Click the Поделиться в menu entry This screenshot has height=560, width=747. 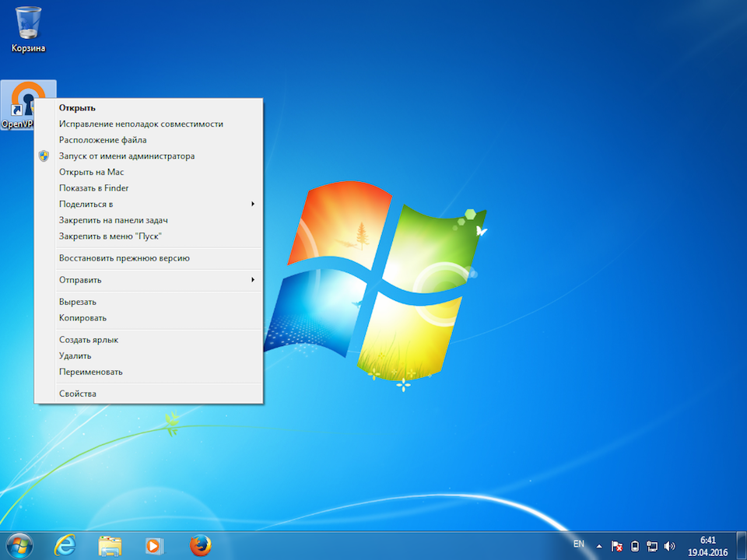tap(149, 204)
